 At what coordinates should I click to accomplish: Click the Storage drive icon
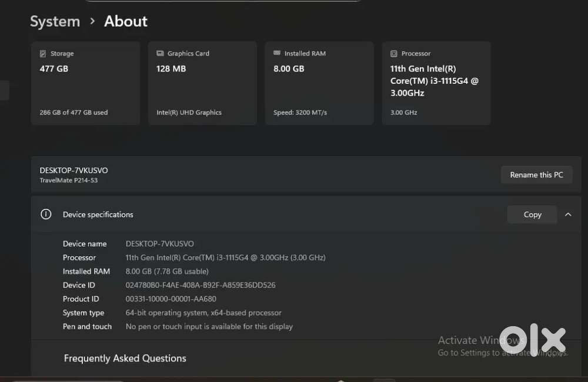point(43,53)
